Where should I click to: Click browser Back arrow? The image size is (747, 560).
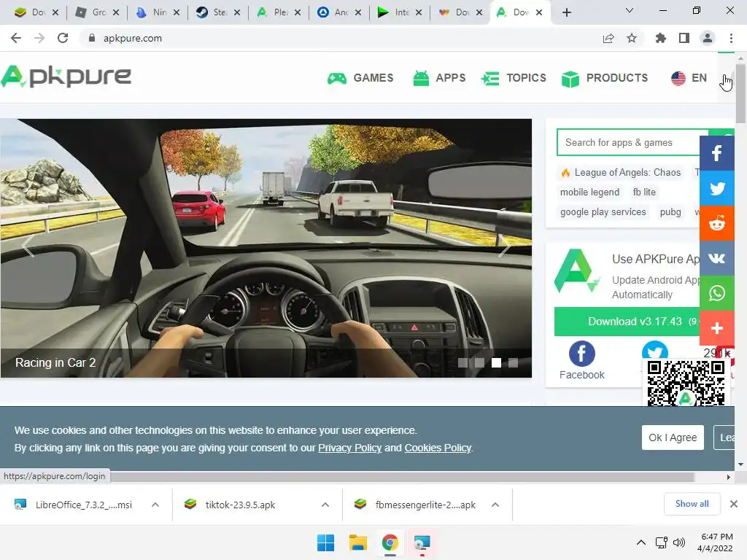point(16,38)
